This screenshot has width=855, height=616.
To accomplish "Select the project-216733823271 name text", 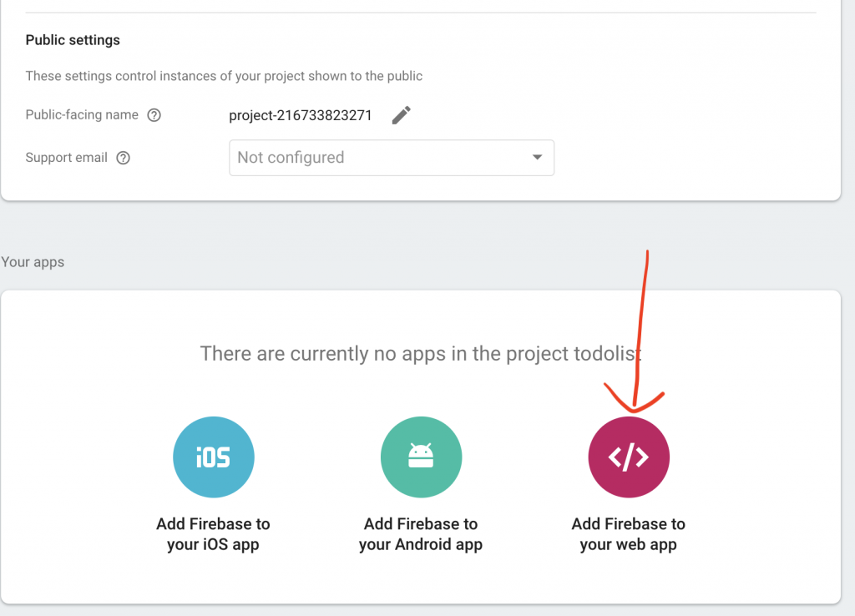I will (x=301, y=115).
